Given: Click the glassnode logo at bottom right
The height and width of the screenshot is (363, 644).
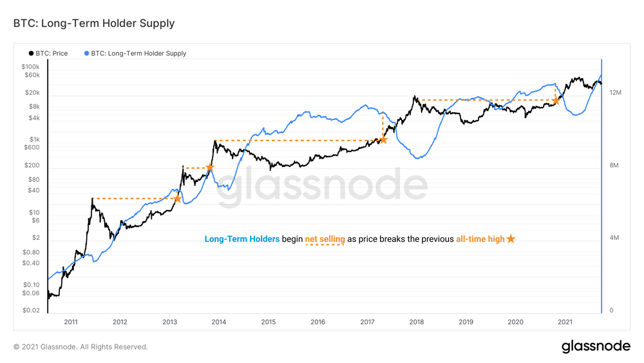Looking at the screenshot, I should (x=596, y=346).
